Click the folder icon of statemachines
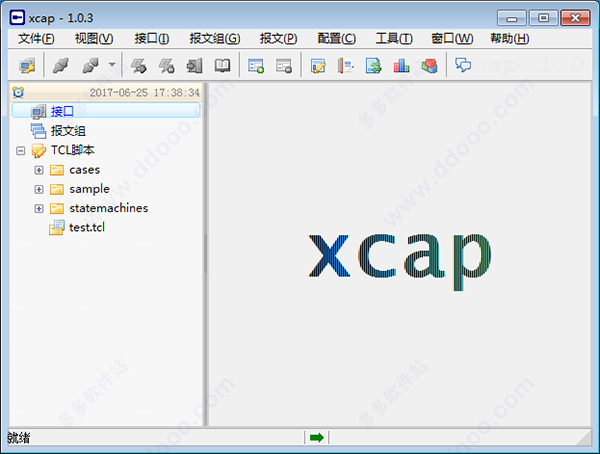 pos(57,208)
